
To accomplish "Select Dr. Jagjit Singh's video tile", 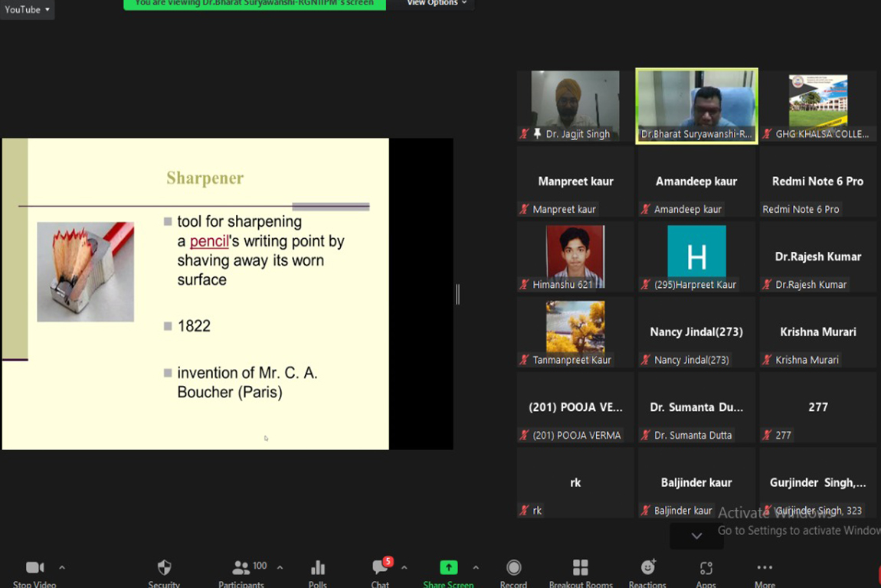I will pos(575,106).
